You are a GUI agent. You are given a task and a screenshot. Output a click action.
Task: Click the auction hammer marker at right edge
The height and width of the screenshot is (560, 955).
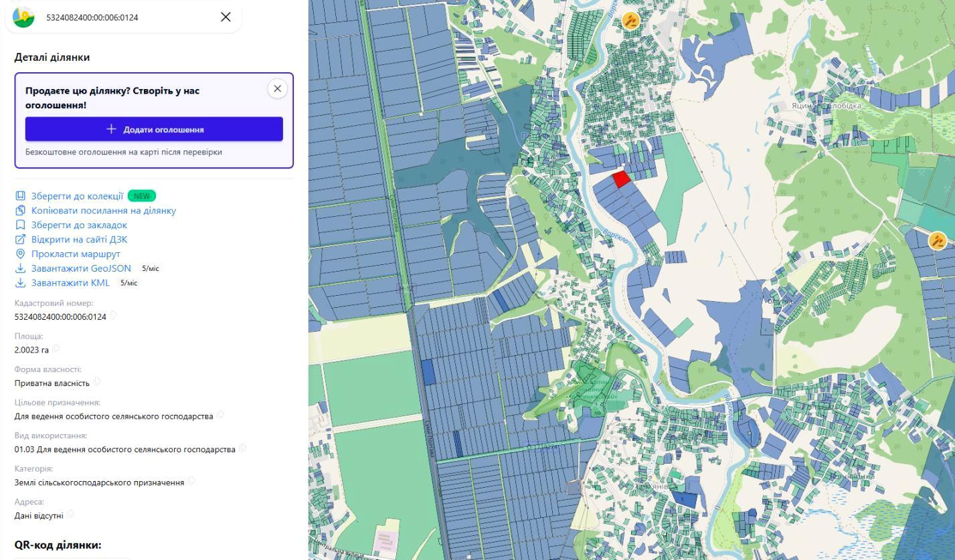(938, 240)
